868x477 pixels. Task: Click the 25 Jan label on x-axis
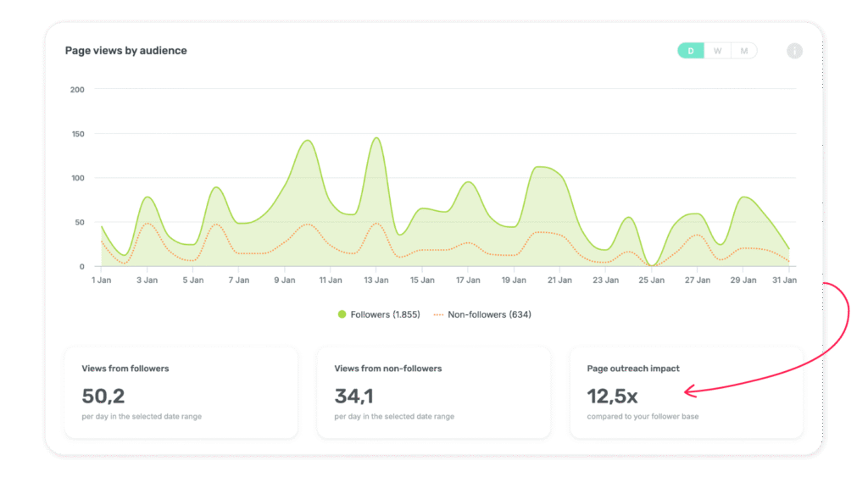(x=651, y=280)
